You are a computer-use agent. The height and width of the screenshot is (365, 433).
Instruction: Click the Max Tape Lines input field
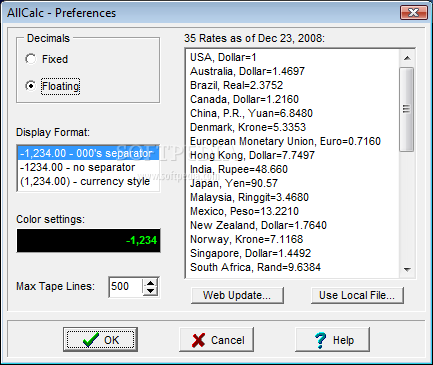[126, 287]
